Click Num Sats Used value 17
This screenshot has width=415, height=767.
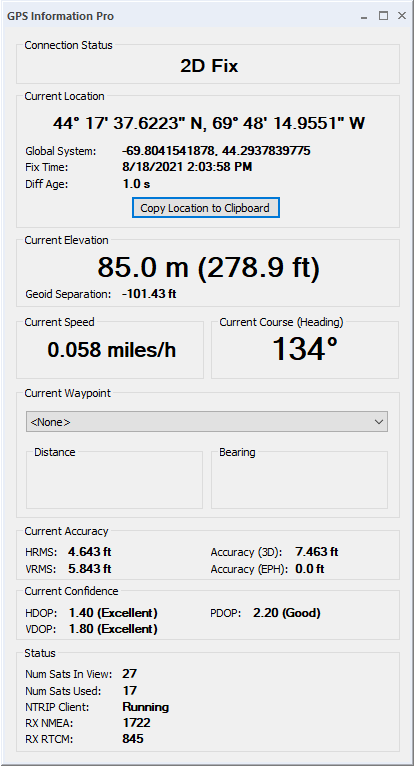[129, 691]
